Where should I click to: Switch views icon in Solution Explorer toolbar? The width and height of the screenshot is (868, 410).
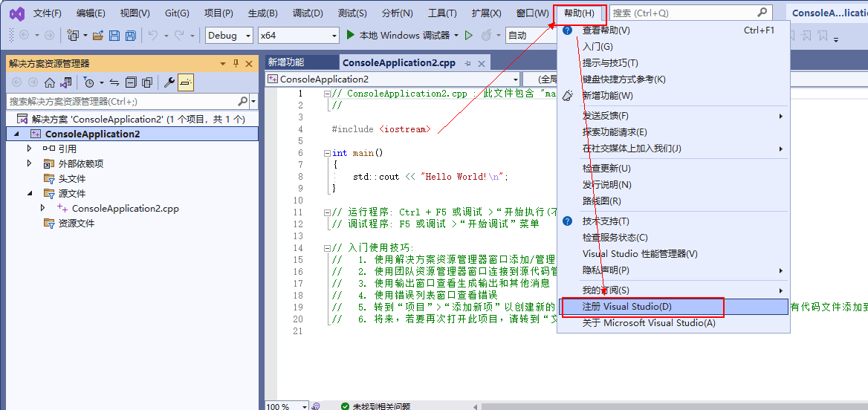(66, 83)
